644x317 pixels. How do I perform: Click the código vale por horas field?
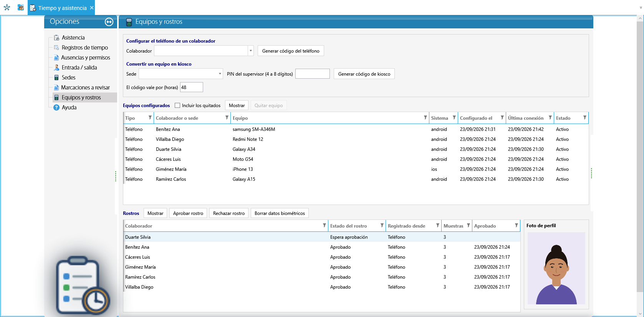click(192, 87)
